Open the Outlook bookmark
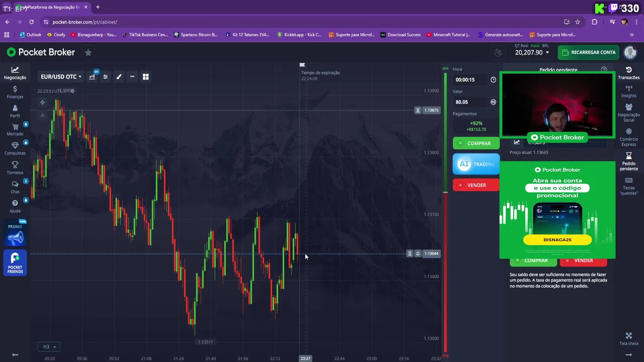Viewport: 644px width, 362px height. pos(30,35)
